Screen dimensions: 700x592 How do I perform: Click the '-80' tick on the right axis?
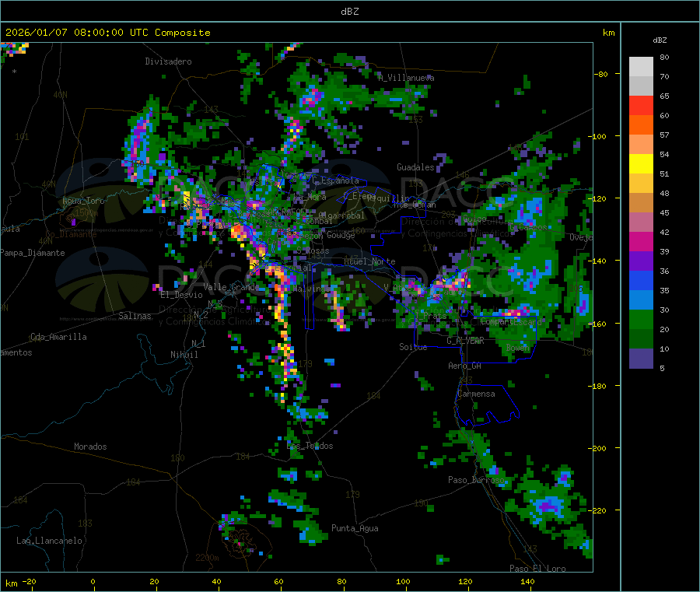pyautogui.click(x=601, y=74)
